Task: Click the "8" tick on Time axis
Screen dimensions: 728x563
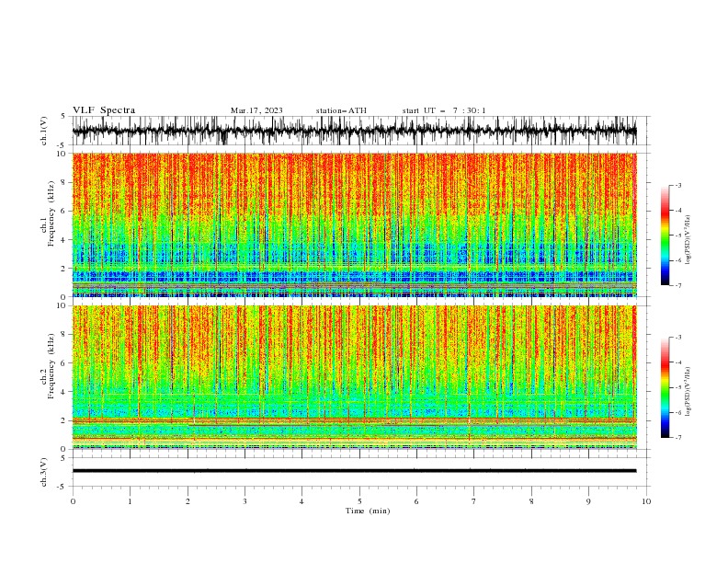Action: point(531,501)
